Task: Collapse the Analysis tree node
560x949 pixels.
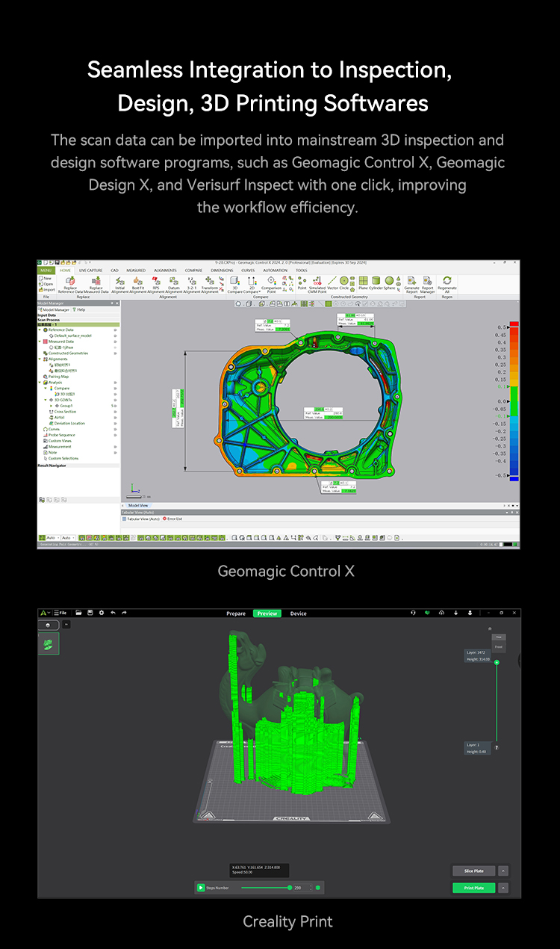Action: point(40,383)
